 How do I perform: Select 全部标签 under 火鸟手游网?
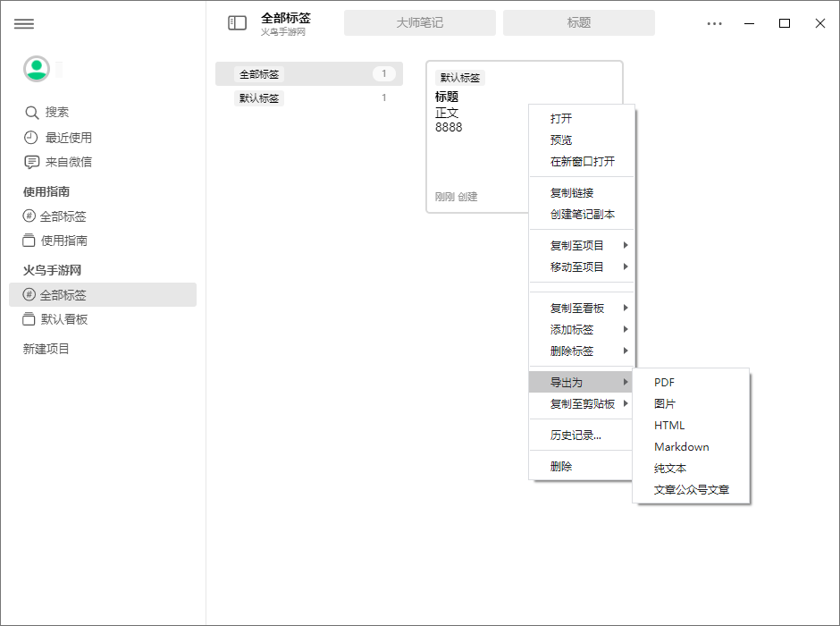tap(103, 295)
